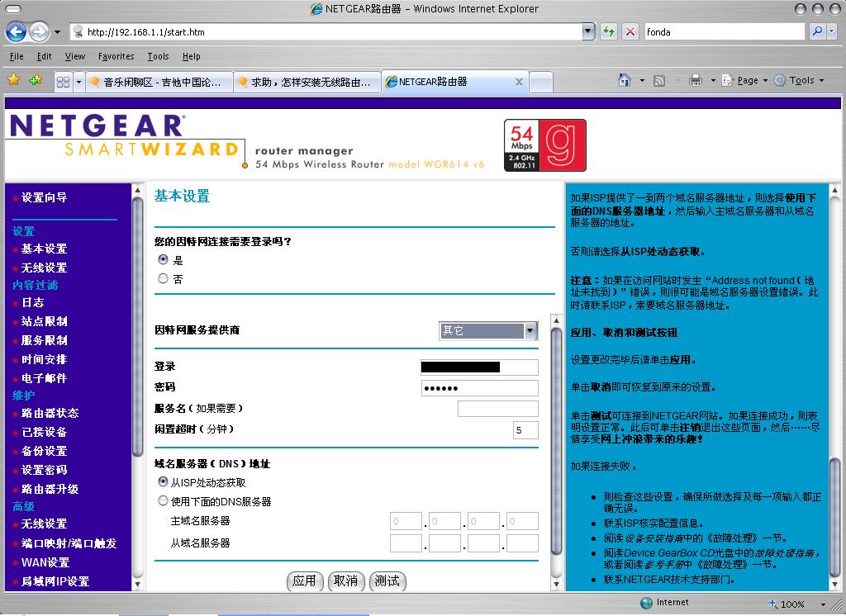Open the File menu
This screenshot has height=616, width=846.
(17, 56)
